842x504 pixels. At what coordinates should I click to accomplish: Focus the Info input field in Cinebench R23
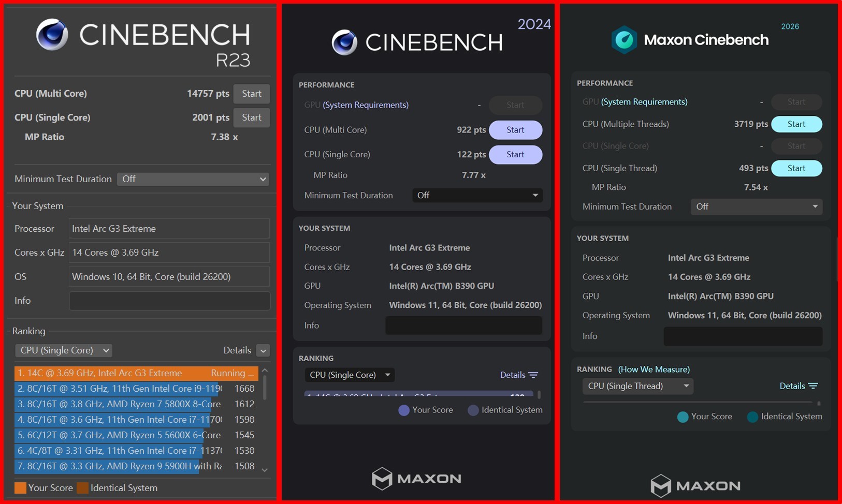point(169,301)
